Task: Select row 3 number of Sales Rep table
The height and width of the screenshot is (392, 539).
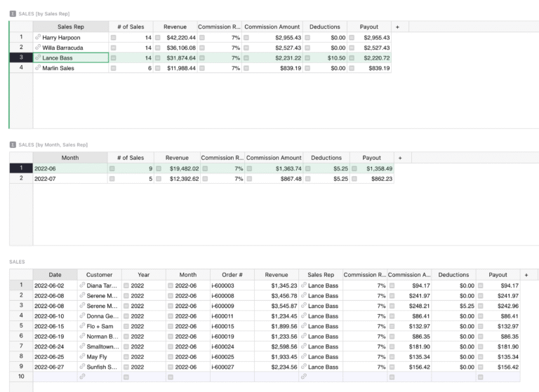Action: click(x=21, y=58)
